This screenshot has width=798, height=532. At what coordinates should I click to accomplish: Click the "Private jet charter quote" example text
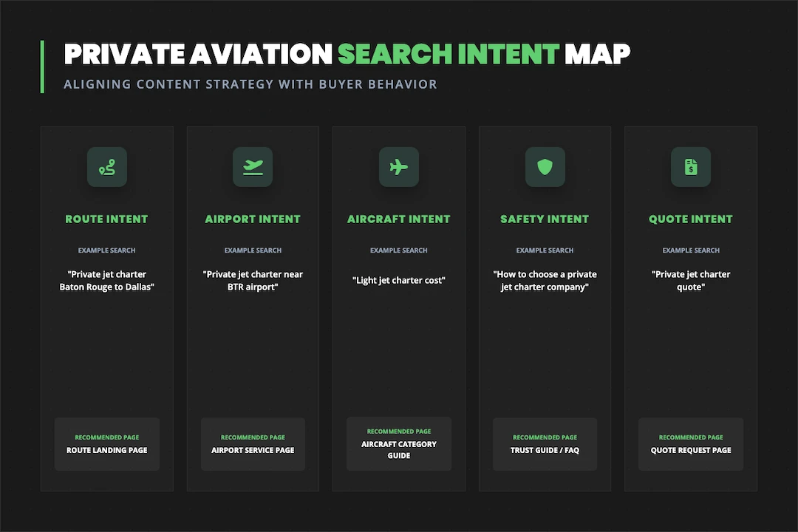691,280
